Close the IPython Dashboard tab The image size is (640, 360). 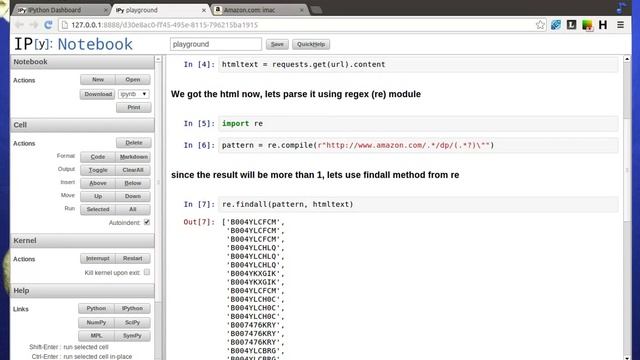105,10
